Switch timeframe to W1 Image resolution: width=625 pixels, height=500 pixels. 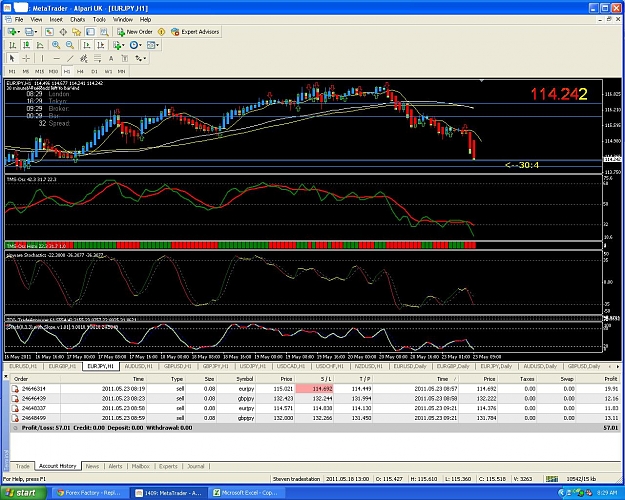108,71
